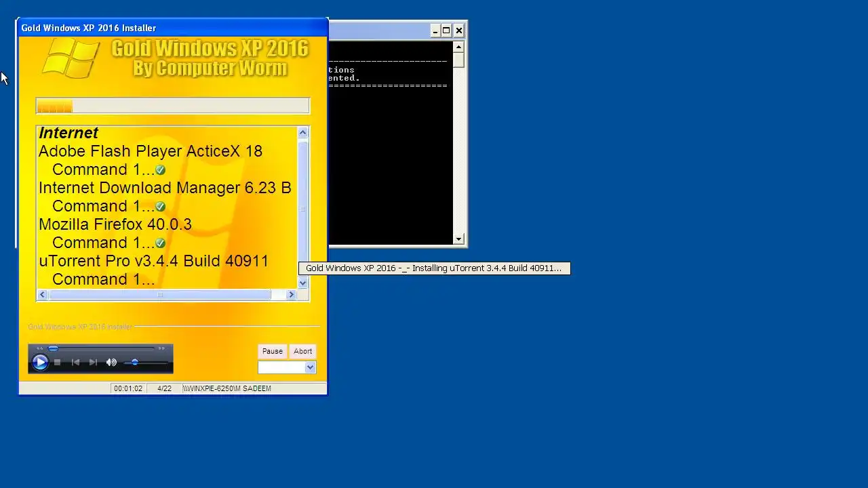Click the rewind arrows on seek bar
Screen dimensions: 868x488
(39, 348)
